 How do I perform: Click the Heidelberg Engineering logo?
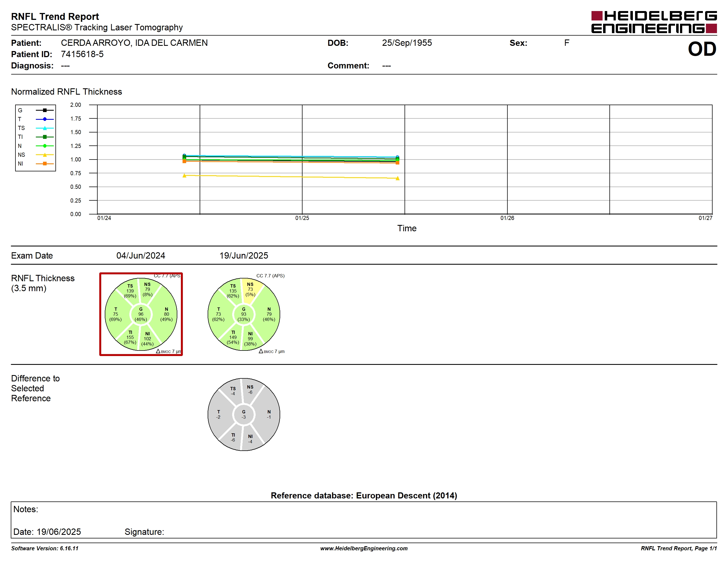coord(654,22)
